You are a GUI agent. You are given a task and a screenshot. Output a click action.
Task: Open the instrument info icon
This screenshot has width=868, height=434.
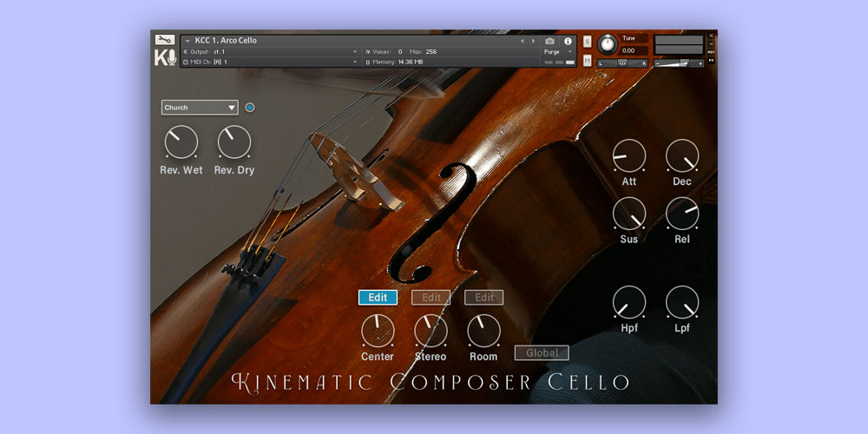569,41
